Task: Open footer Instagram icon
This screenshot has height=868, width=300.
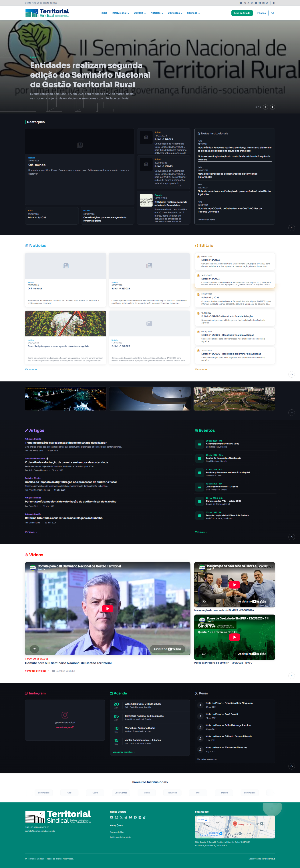Action: pos(116,817)
